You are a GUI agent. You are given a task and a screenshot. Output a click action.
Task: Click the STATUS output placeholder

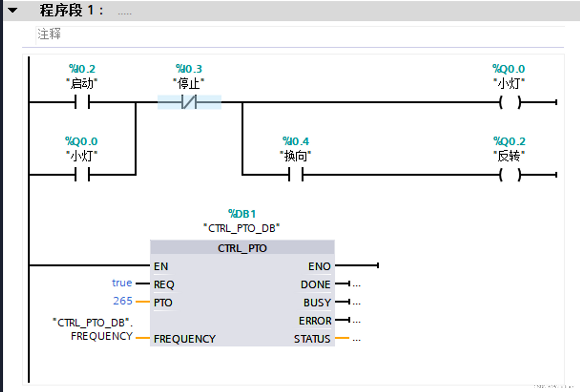(356, 340)
